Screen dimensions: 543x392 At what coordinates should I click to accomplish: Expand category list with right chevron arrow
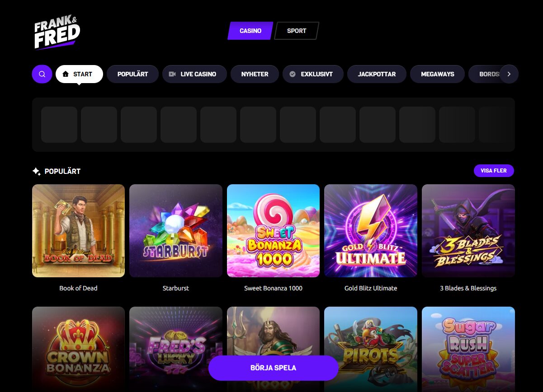(x=509, y=74)
